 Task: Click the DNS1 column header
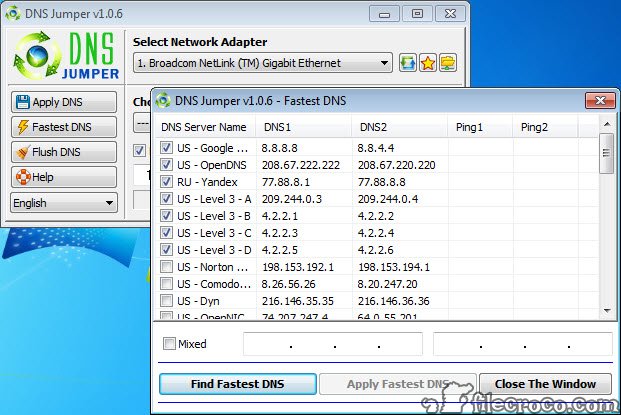(x=304, y=127)
